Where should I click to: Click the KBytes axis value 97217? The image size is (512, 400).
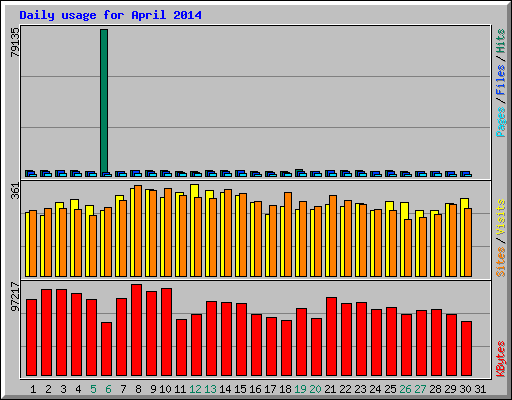[15, 296]
